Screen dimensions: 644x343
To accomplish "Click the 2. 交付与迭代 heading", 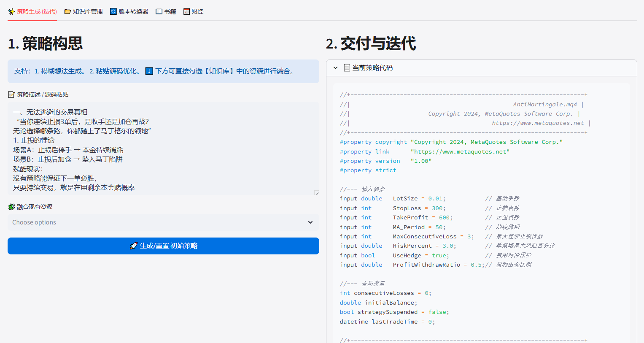I will (371, 43).
